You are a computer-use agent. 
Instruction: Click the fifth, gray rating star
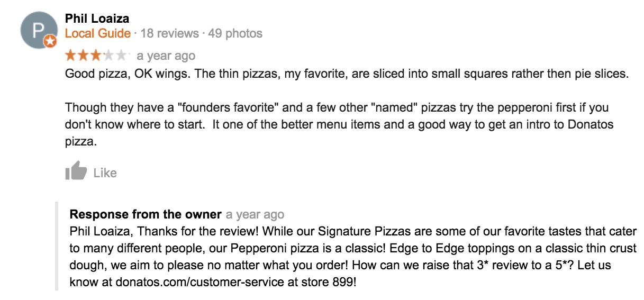(122, 56)
